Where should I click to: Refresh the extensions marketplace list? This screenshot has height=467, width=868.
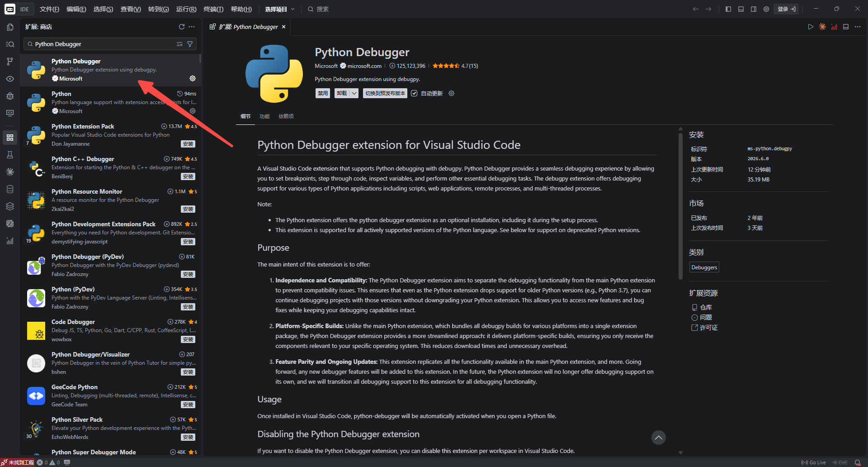click(x=182, y=27)
